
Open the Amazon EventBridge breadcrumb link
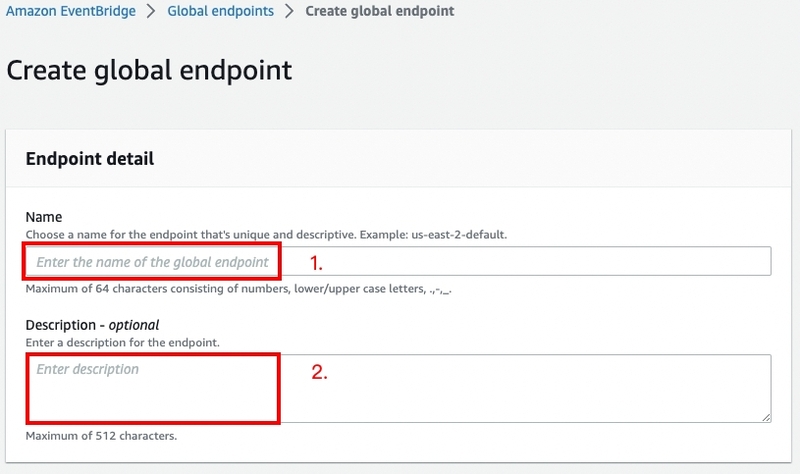[71, 11]
